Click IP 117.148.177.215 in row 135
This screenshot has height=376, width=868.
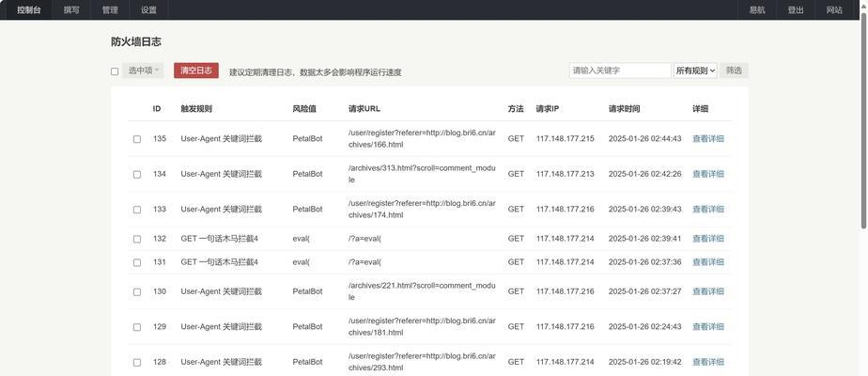tap(566, 138)
